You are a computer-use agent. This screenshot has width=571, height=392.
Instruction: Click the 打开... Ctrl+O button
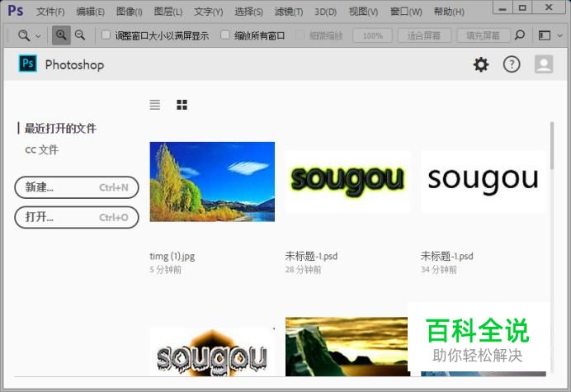pyautogui.click(x=77, y=218)
